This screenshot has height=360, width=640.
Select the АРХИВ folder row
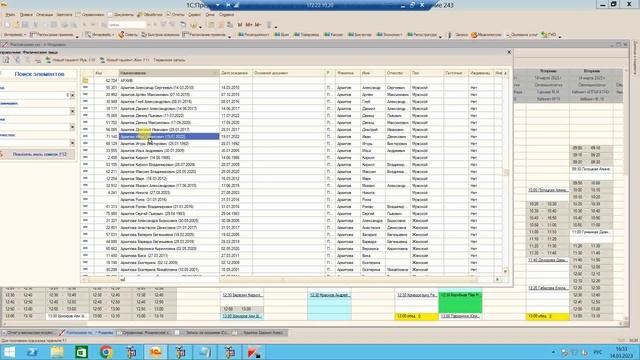[x=292, y=80]
